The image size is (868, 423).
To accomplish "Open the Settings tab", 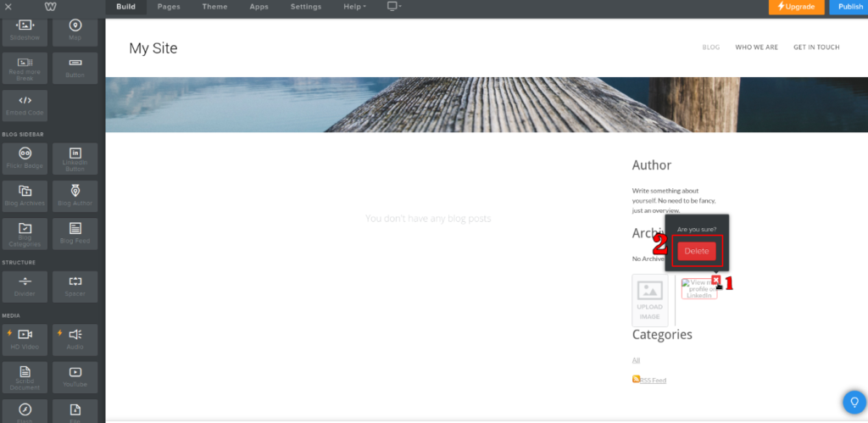I will tap(306, 7).
